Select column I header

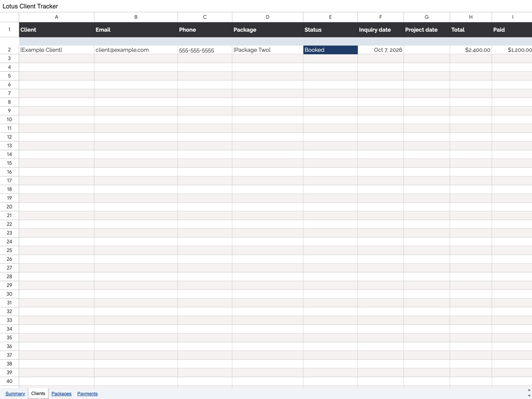click(512, 17)
